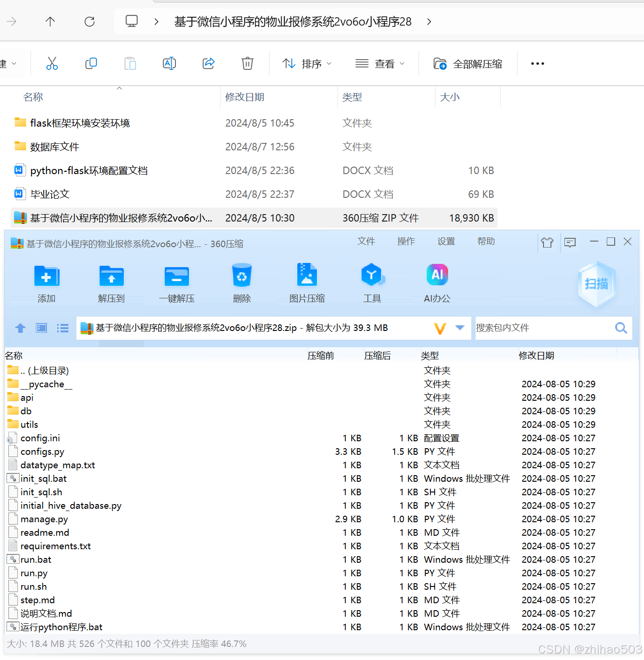The image size is (644, 660).
Task: Click the feedback message icon
Action: tap(570, 242)
